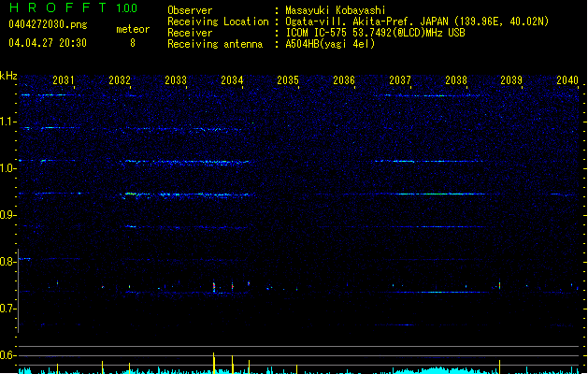588x374 pixels.
Task: Click the 'Receiving Location' field label
Action: pos(218,22)
